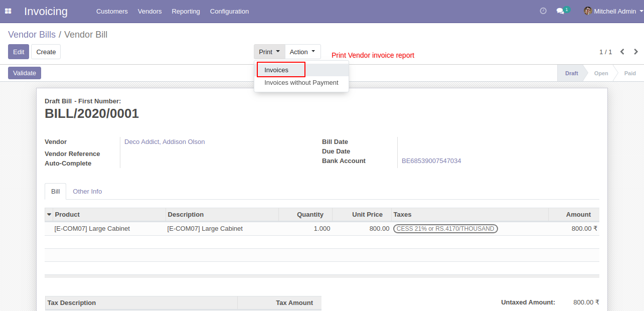The image size is (644, 311).
Task: Click the Auto-Complete label
Action: (68, 164)
